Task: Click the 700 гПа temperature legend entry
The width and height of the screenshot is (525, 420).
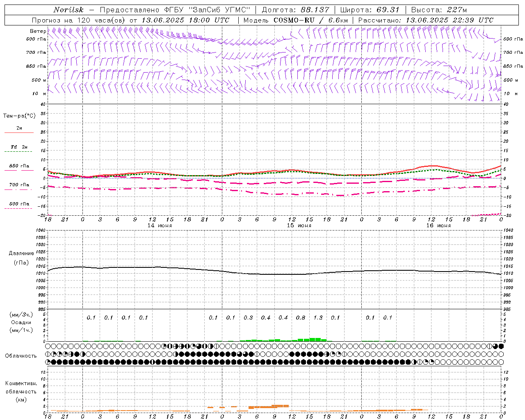Action: click(x=19, y=185)
